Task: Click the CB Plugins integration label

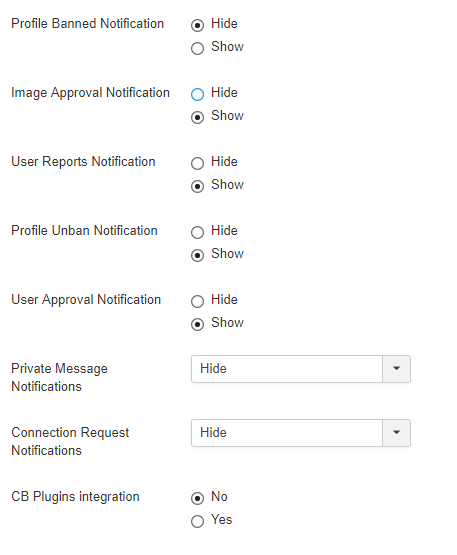Action: tap(75, 497)
